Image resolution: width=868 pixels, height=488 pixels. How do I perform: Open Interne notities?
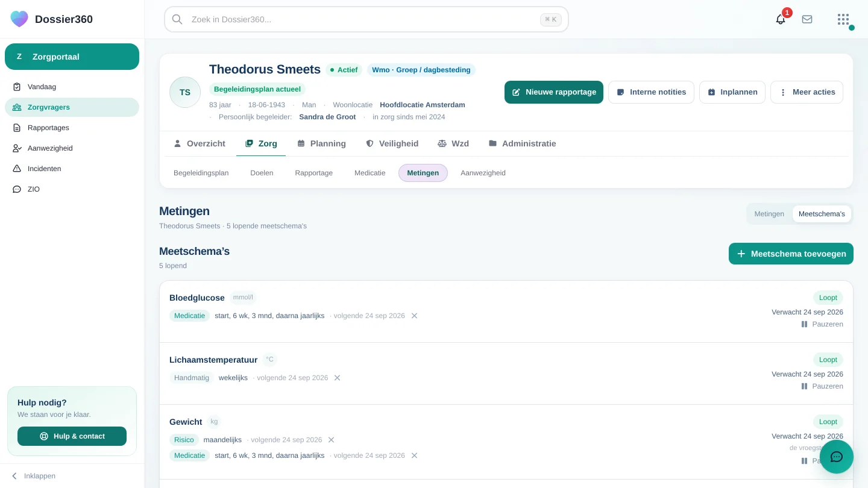[651, 92]
